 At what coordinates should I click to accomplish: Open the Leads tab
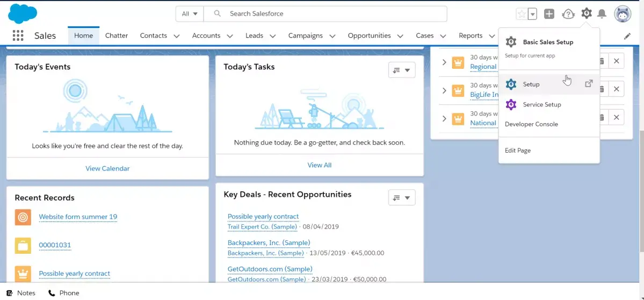click(254, 36)
